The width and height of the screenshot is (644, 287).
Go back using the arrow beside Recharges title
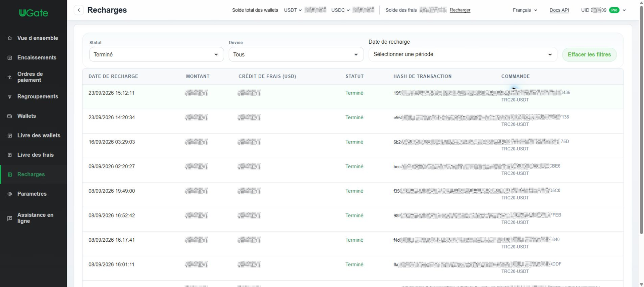click(x=79, y=10)
